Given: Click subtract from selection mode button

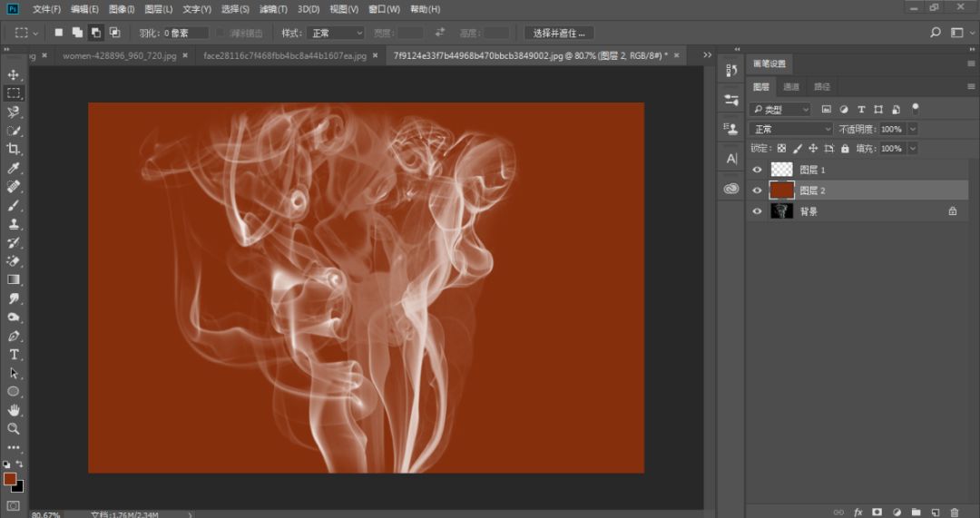Looking at the screenshot, I should coord(95,33).
